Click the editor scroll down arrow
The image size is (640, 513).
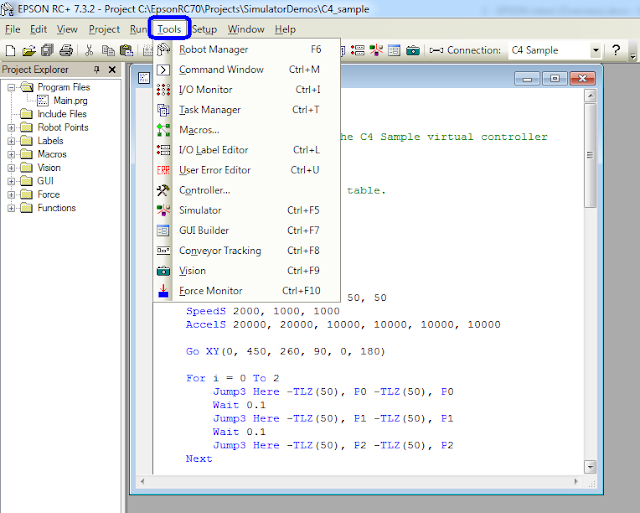tap(590, 466)
